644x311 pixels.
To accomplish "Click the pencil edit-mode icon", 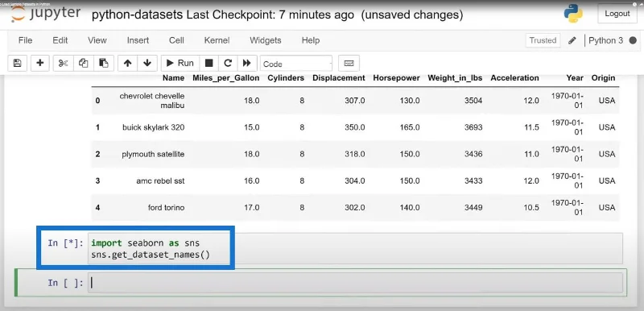I will (x=572, y=40).
